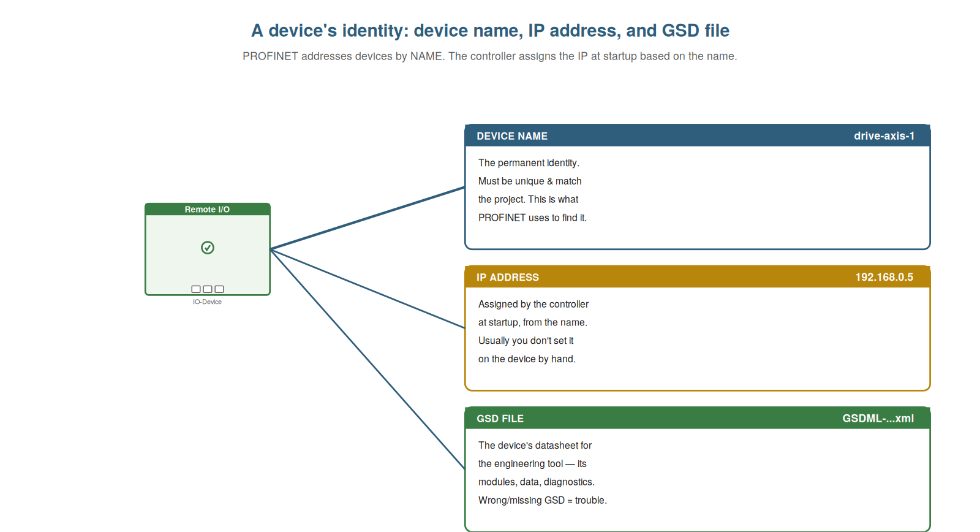Click the IO-Device label under the device
The height and width of the screenshot is (532, 980).
click(208, 302)
